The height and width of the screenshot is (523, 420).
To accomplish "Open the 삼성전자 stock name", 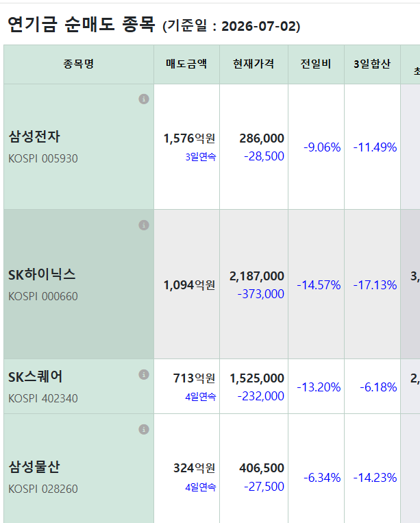I will coord(34,137).
